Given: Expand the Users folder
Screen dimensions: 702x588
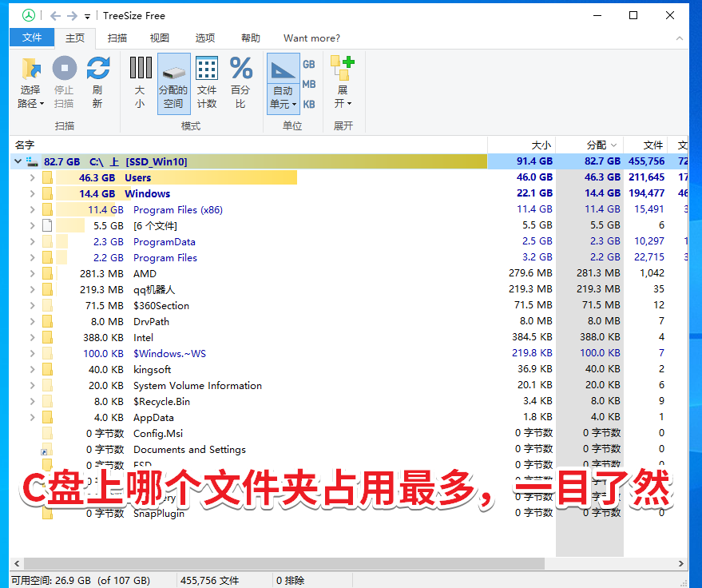Looking at the screenshot, I should (32, 178).
